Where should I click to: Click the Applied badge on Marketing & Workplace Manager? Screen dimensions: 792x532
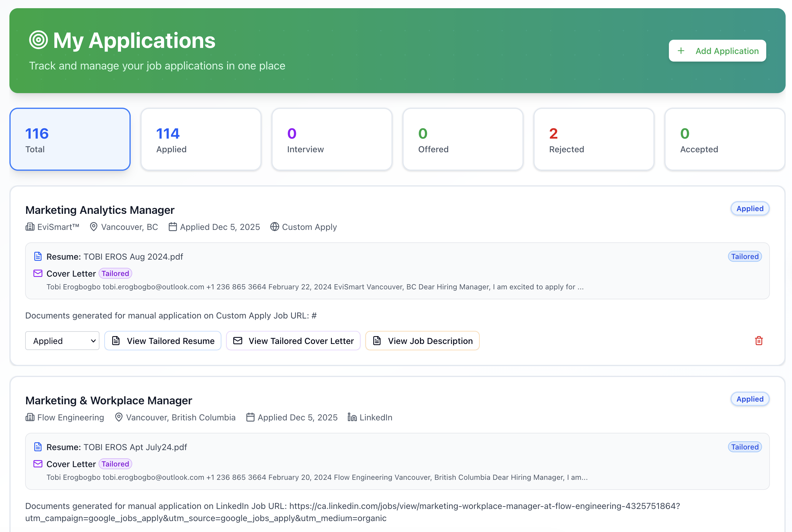(x=750, y=399)
